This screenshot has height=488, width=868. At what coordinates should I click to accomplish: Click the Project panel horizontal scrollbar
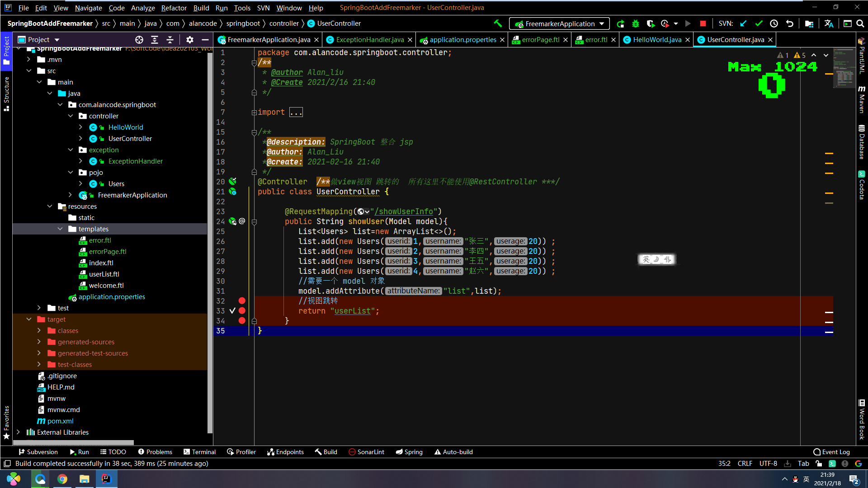pyautogui.click(x=74, y=442)
